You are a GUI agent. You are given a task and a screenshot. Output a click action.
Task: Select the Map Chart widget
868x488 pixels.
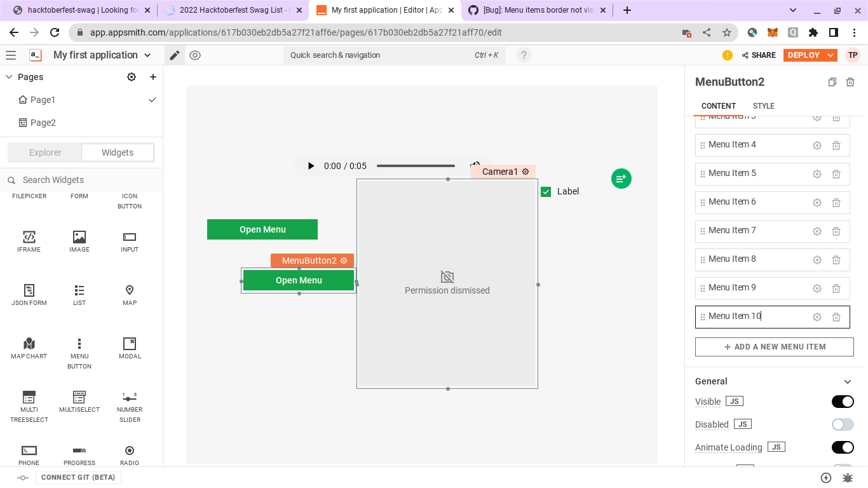[29, 348]
